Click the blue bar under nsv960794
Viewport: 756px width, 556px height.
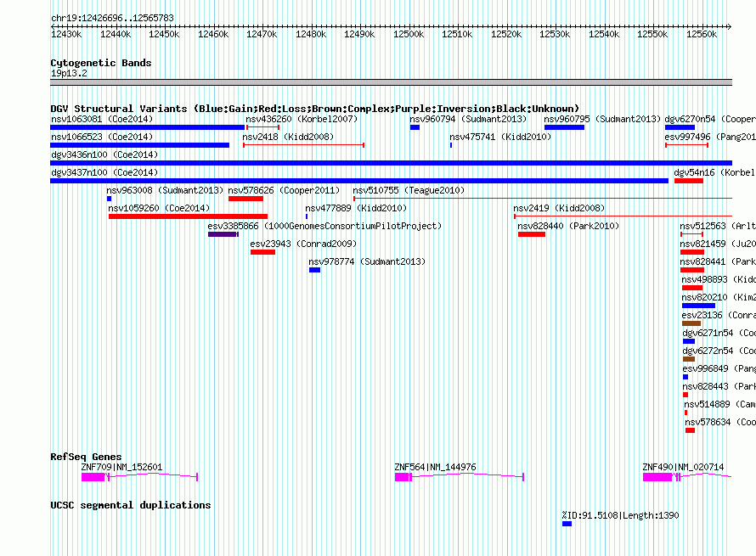click(x=415, y=127)
